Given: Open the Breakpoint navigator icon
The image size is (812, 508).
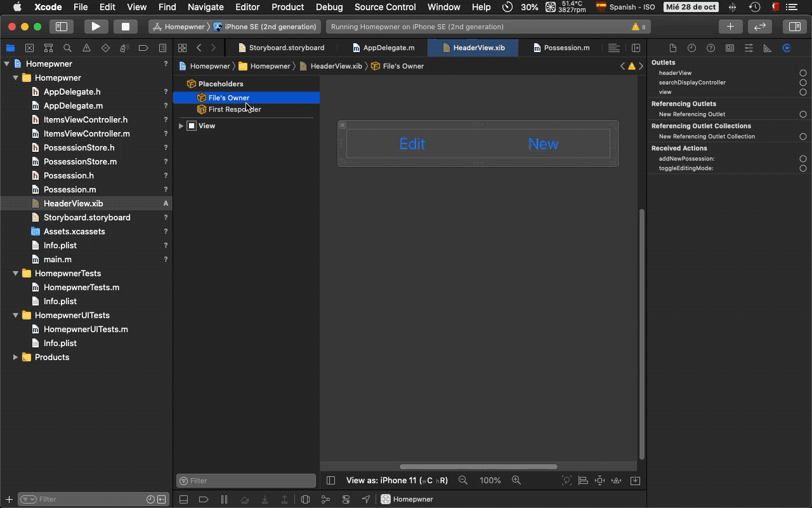Looking at the screenshot, I should (143, 48).
